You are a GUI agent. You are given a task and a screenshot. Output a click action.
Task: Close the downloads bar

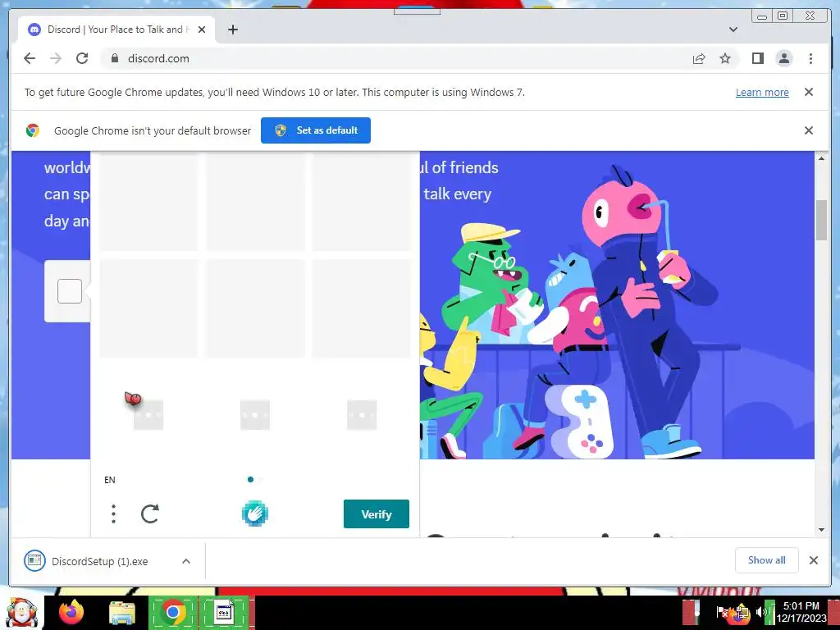point(813,559)
